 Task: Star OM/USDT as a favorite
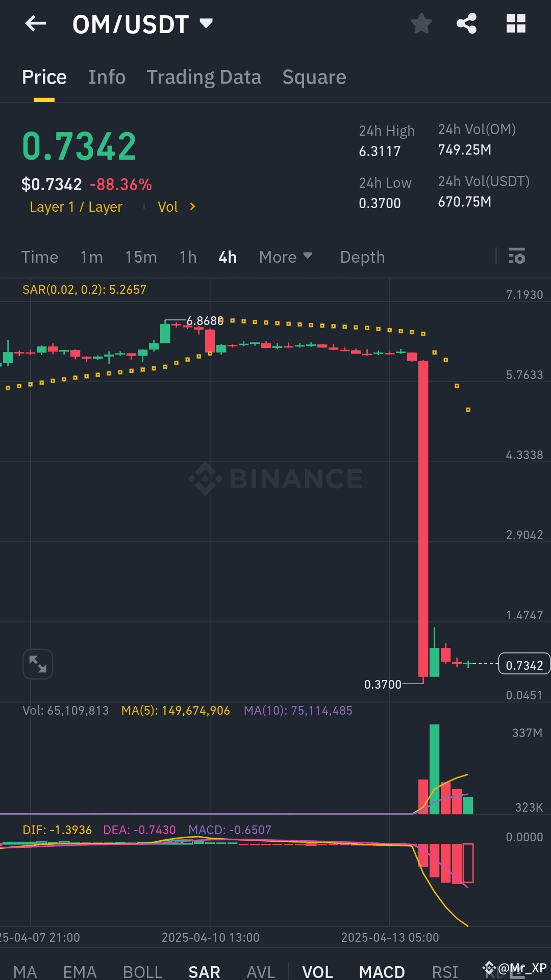click(421, 23)
